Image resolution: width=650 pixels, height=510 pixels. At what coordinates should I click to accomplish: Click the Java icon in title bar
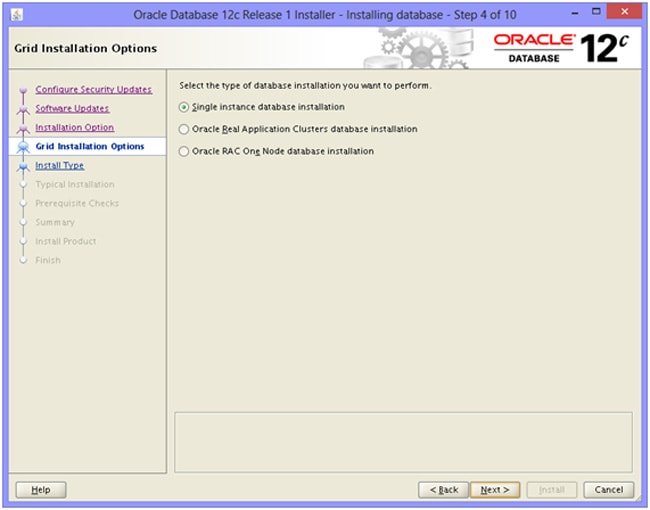point(17,15)
